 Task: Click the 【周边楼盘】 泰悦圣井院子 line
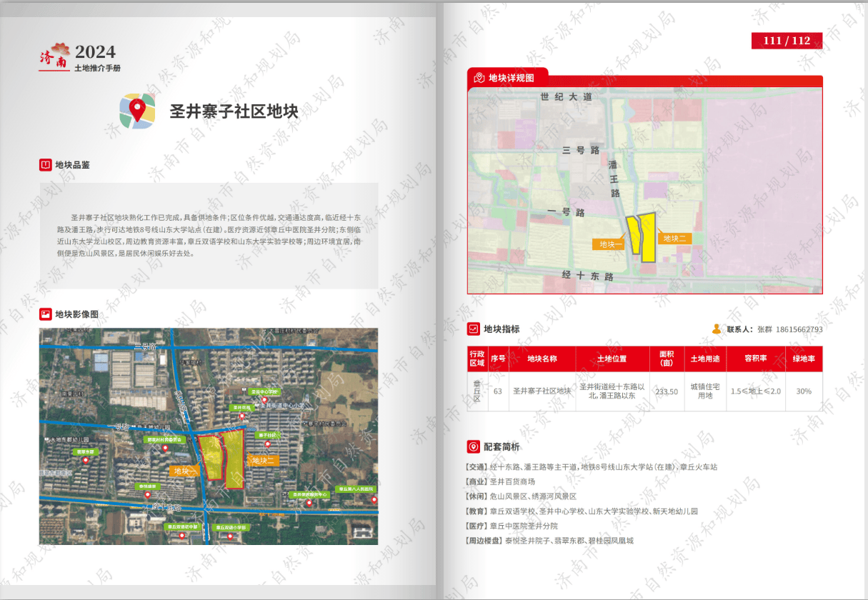pyautogui.click(x=549, y=541)
